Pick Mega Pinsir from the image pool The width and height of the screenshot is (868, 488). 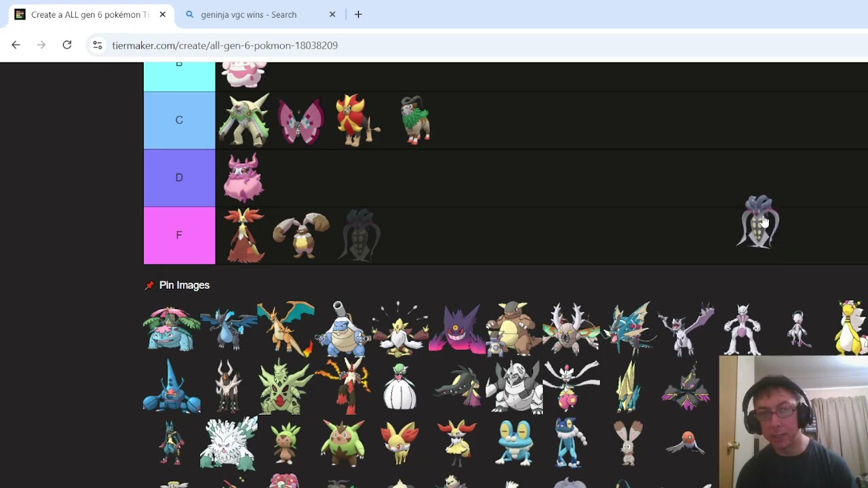pyautogui.click(x=571, y=329)
